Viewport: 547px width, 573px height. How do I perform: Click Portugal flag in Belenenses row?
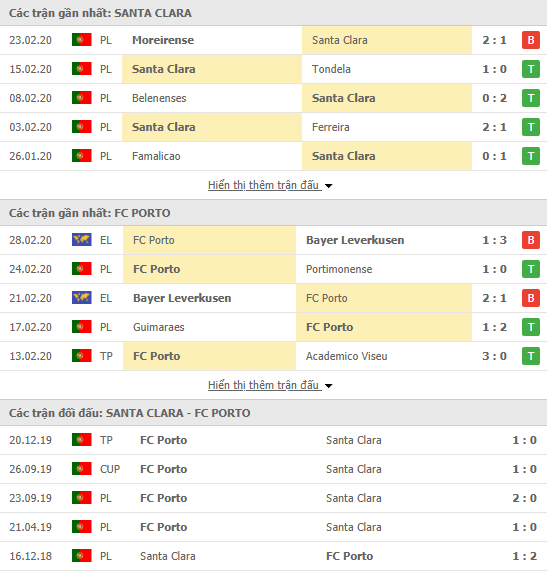81,98
